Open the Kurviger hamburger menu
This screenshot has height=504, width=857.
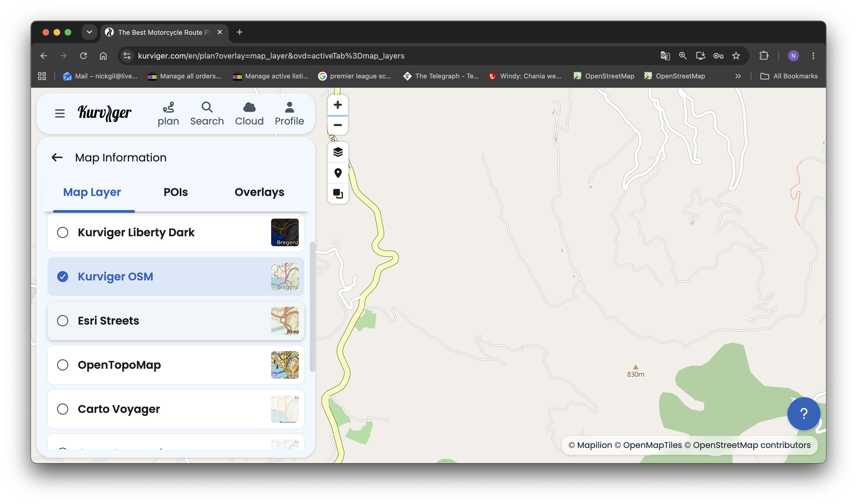coord(60,113)
